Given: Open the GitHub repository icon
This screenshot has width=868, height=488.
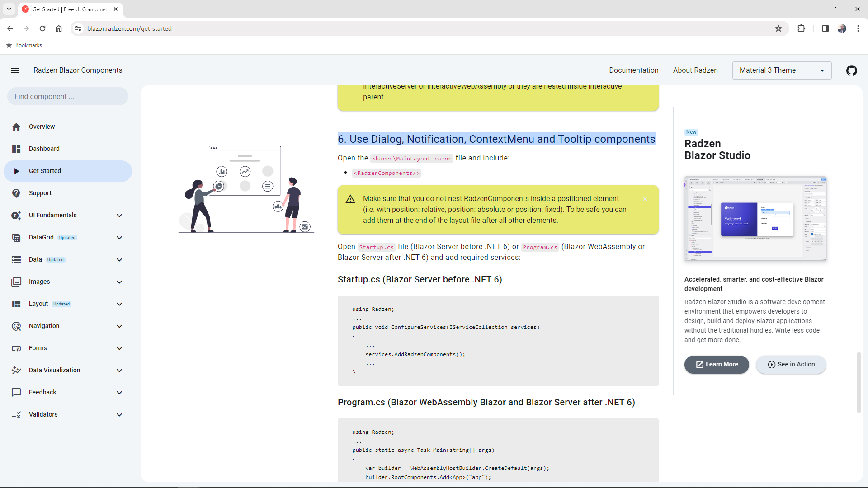Looking at the screenshot, I should click(x=851, y=70).
